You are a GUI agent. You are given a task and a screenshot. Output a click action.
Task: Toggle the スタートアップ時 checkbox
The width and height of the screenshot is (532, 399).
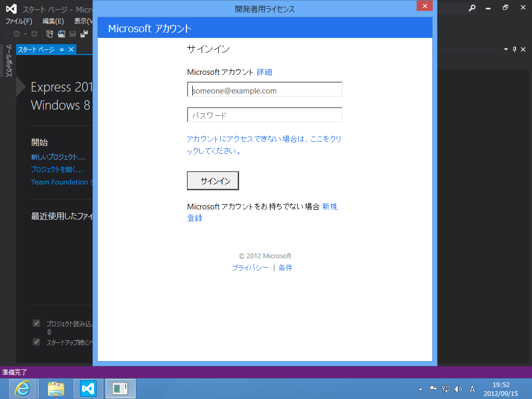pyautogui.click(x=36, y=342)
